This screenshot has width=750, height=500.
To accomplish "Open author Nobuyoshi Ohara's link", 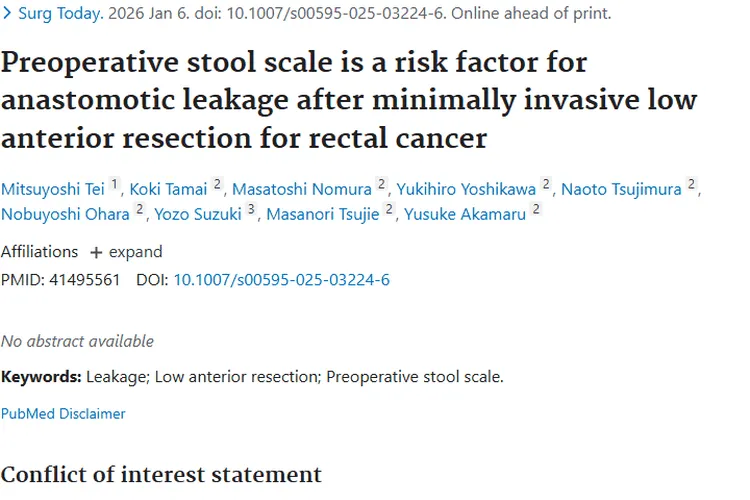I will pyautogui.click(x=65, y=214).
